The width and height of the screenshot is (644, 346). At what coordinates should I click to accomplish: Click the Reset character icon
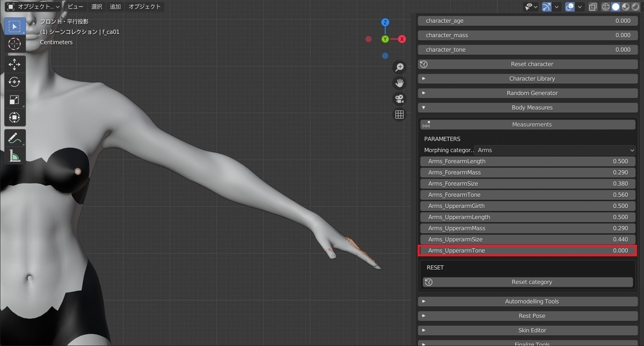424,64
